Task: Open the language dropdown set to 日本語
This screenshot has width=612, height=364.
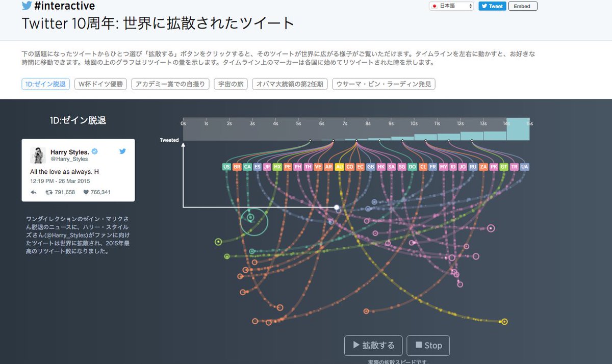Action: coord(451,6)
